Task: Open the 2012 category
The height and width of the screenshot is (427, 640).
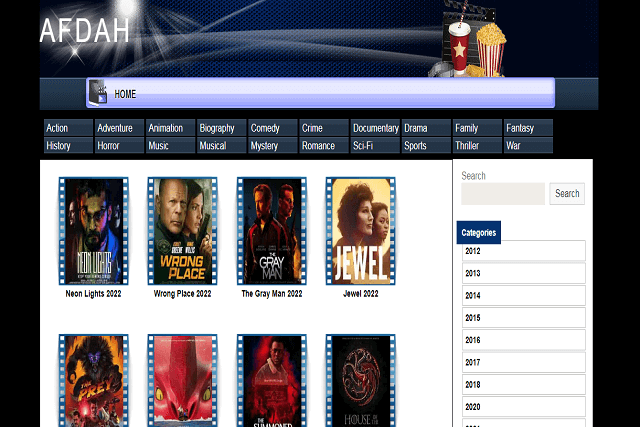Action: point(524,251)
